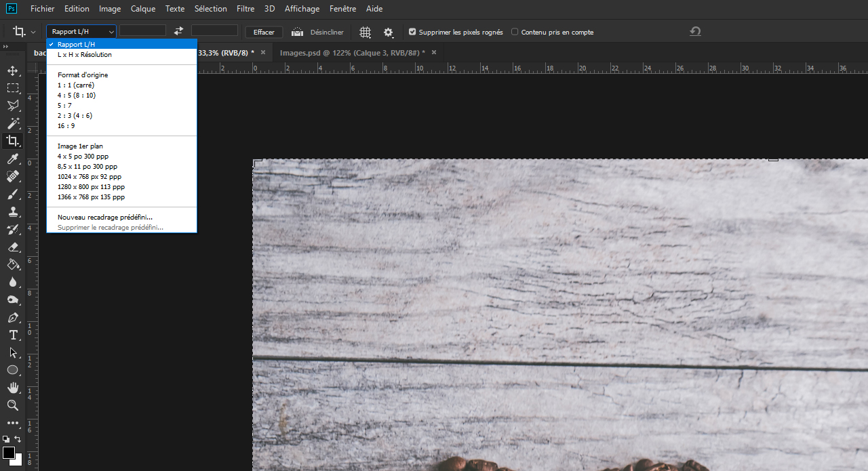Viewport: 868px width, 471px height.
Task: Open the crop overlay grid options
Action: click(x=365, y=32)
